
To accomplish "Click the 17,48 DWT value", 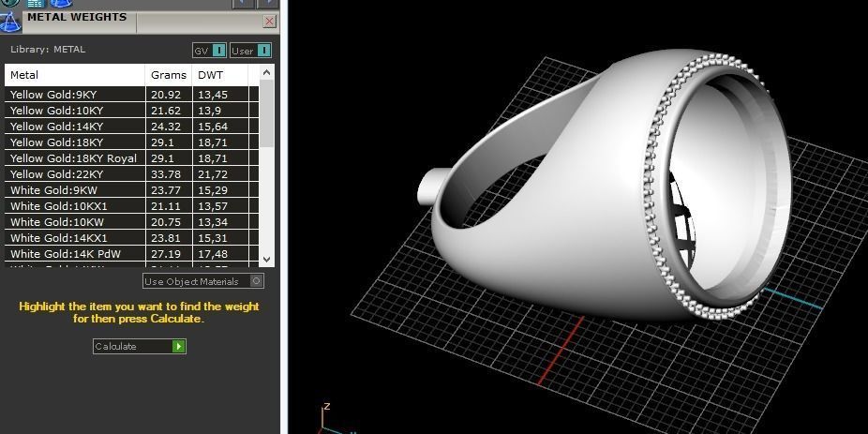I will [213, 254].
